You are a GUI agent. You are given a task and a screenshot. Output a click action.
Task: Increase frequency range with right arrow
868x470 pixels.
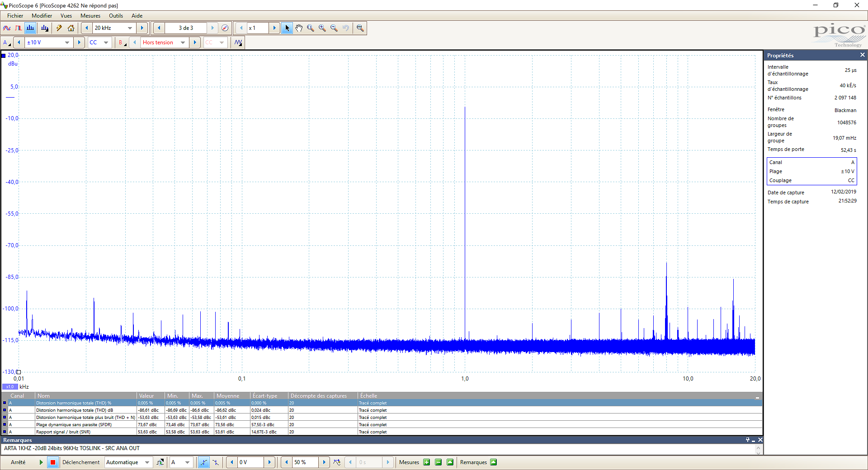pos(142,28)
